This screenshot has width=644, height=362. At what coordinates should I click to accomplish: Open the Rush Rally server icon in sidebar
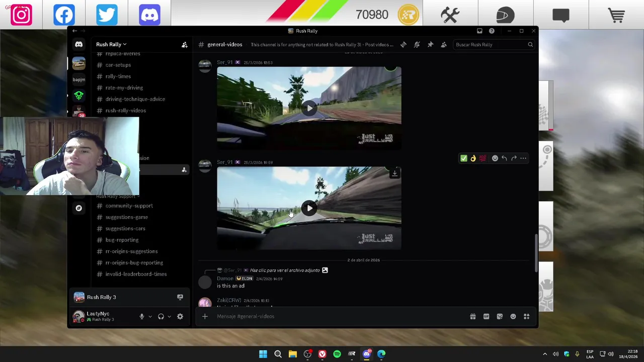click(x=79, y=63)
